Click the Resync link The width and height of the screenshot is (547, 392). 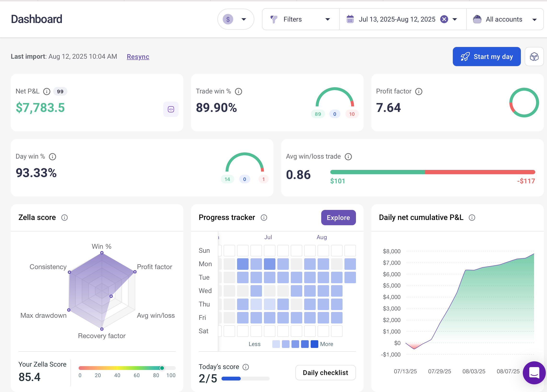[138, 57]
